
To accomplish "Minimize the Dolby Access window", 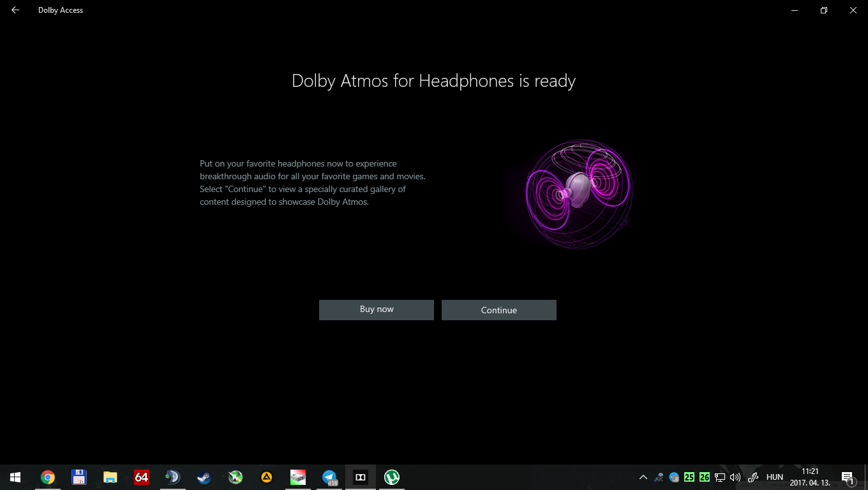I will click(x=795, y=10).
